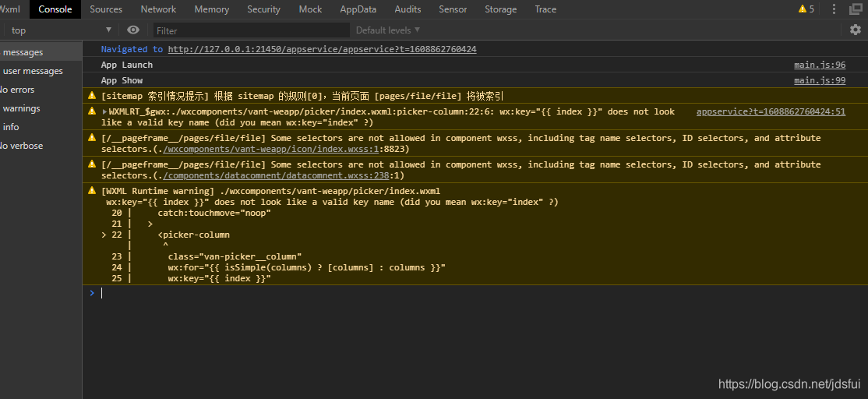
Task: Click the 'App Show' log text
Action: pos(122,80)
